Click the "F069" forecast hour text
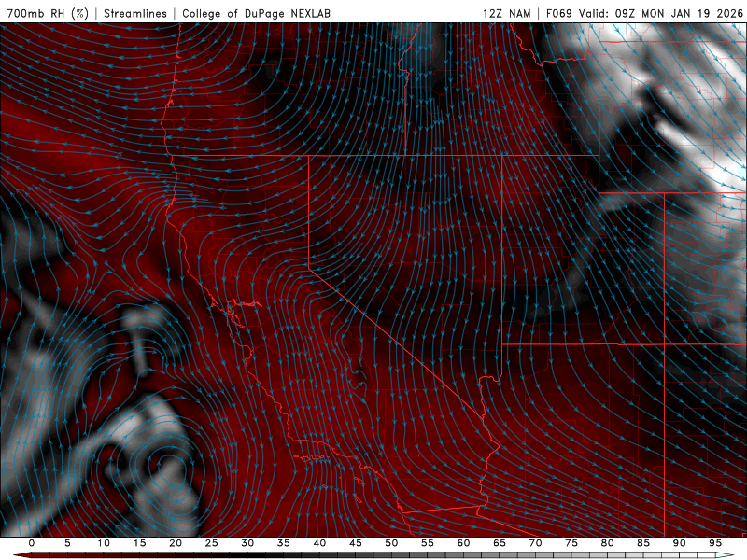Screen dimensions: 747x560 click(x=558, y=13)
